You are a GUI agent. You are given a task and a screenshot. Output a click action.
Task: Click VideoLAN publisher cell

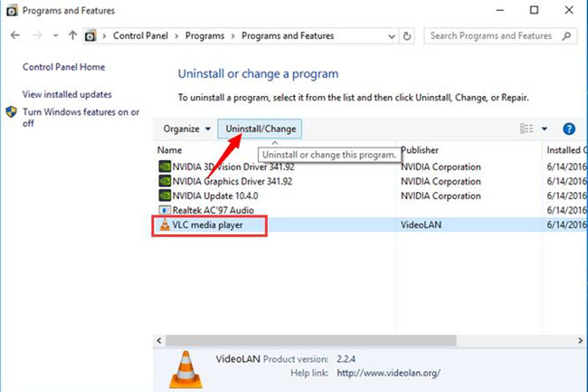(x=422, y=225)
